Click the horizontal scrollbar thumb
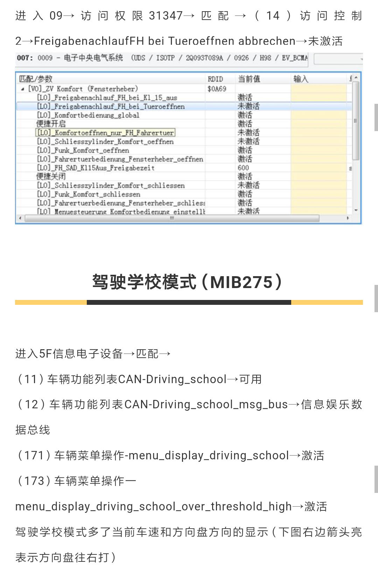The height and width of the screenshot is (588, 378). (172, 218)
